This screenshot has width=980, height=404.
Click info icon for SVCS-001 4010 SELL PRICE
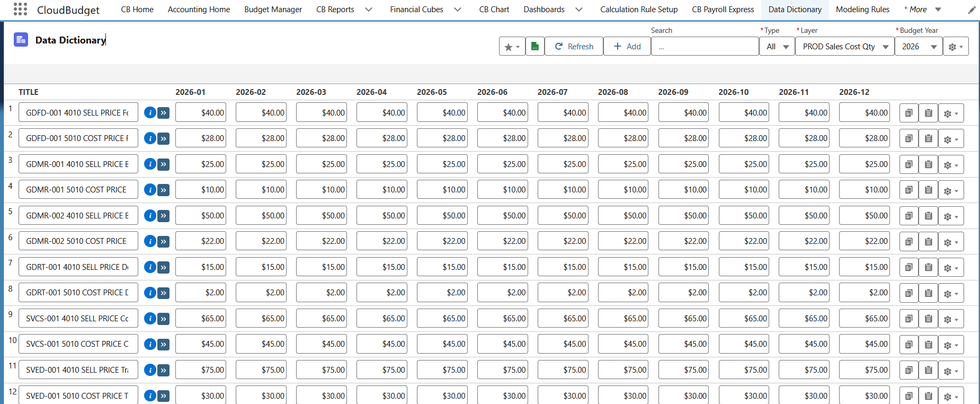pyautogui.click(x=150, y=319)
